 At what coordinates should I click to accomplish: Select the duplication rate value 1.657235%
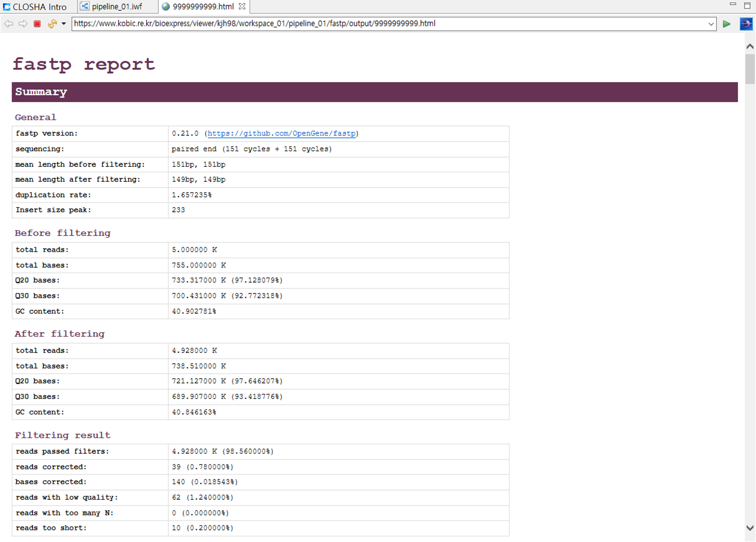point(191,195)
